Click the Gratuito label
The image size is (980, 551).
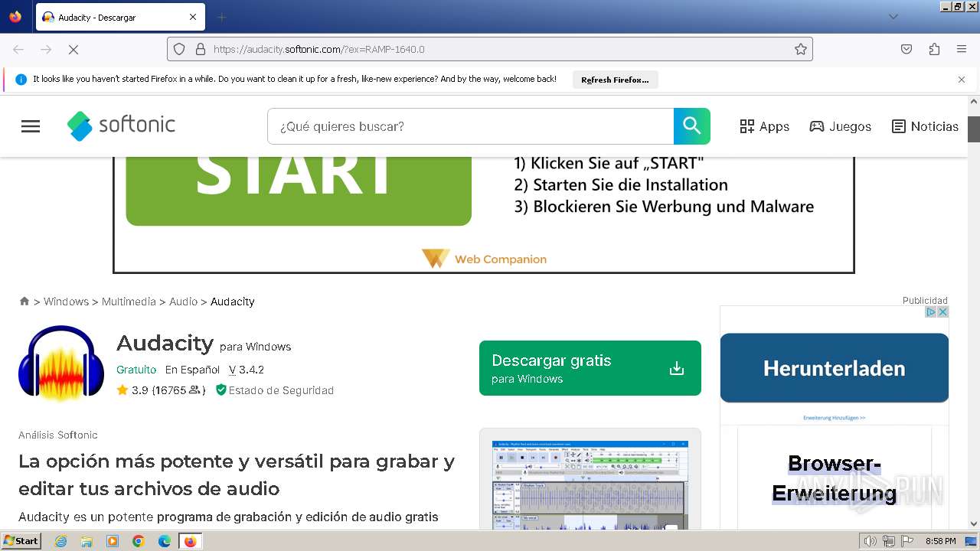point(136,370)
